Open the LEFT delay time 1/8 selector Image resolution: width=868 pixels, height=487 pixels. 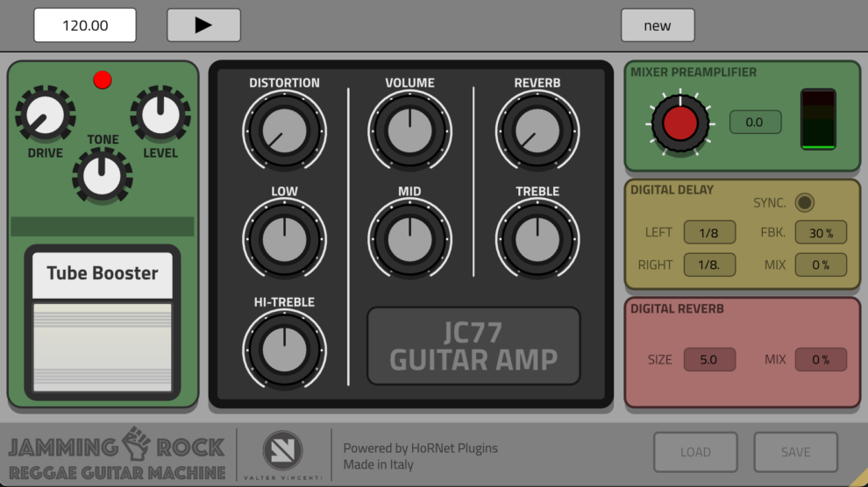pos(709,232)
